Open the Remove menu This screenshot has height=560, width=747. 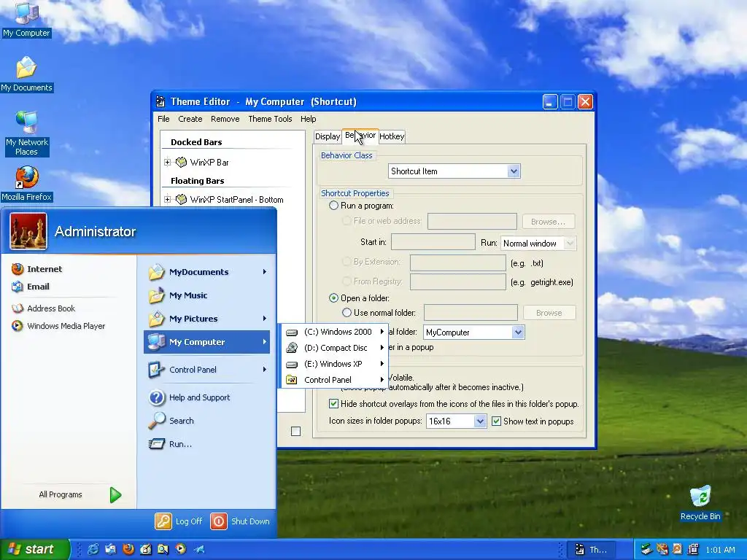[225, 119]
